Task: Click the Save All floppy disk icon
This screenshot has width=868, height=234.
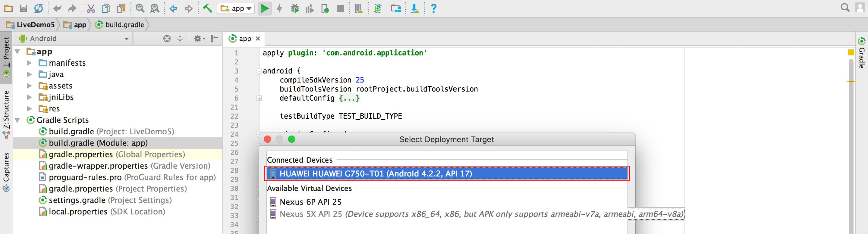Action: coord(23,8)
